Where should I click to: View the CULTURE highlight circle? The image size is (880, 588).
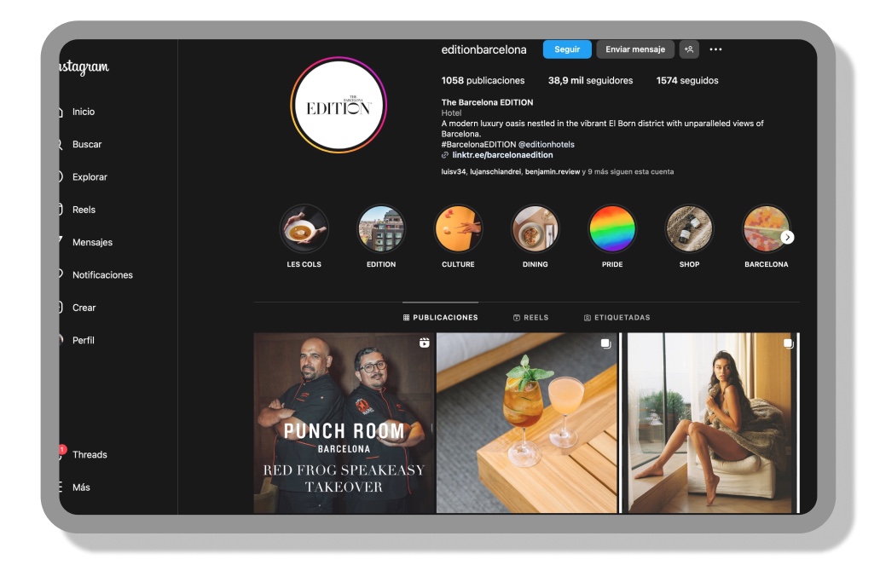[x=458, y=228]
